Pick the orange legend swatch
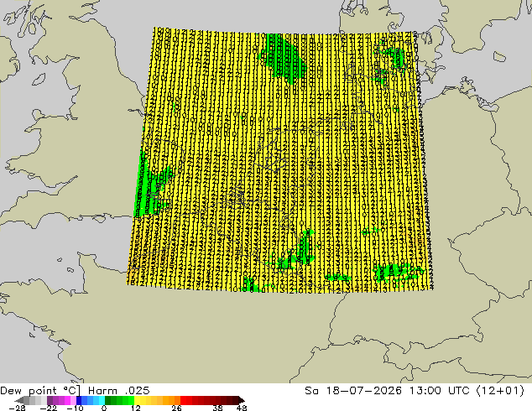The image size is (532, 411). tap(172, 400)
